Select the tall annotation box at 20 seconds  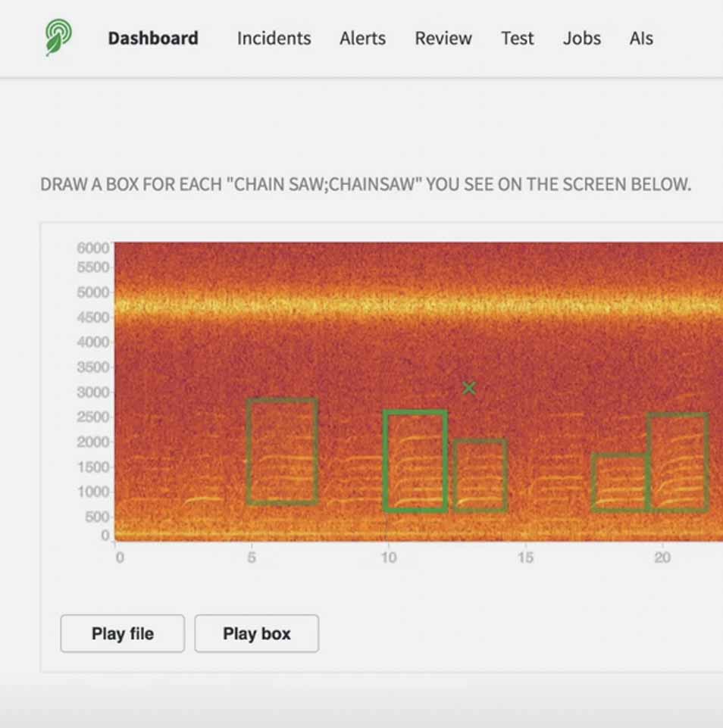point(678,462)
